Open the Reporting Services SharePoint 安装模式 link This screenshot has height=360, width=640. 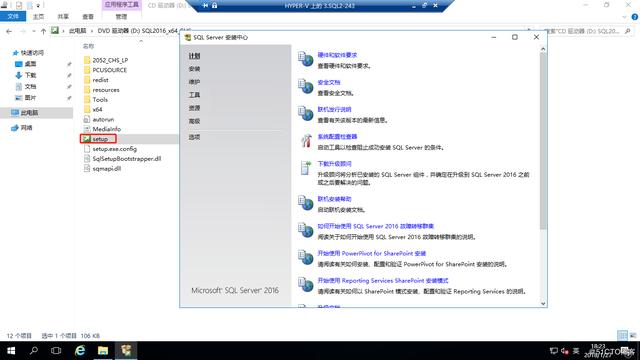(382, 281)
